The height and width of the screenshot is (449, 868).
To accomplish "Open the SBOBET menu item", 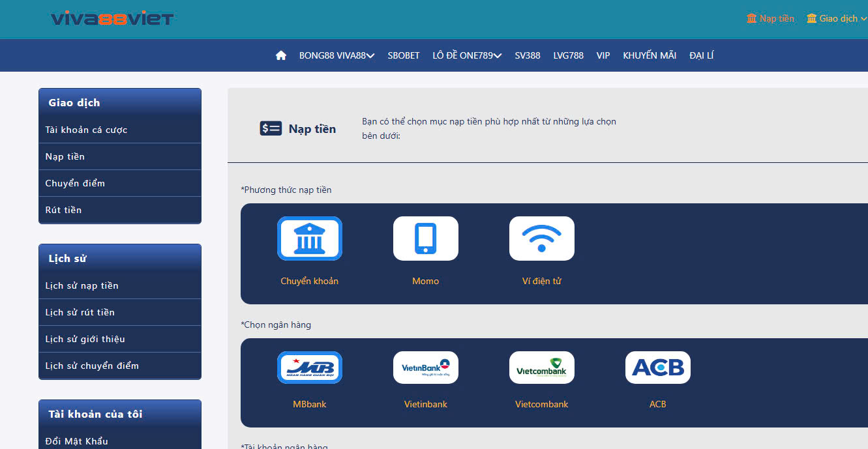I will click(404, 55).
